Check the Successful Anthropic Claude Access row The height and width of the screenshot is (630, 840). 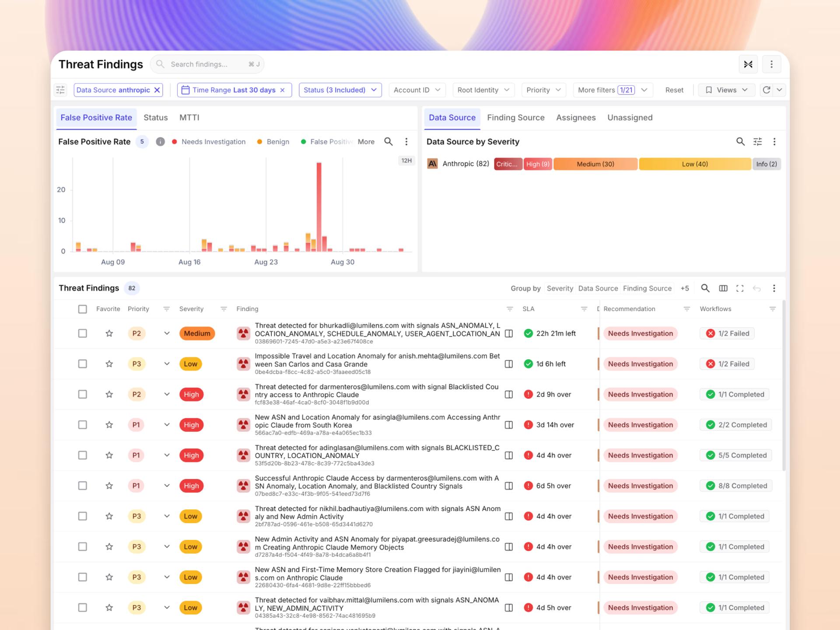pos(82,486)
